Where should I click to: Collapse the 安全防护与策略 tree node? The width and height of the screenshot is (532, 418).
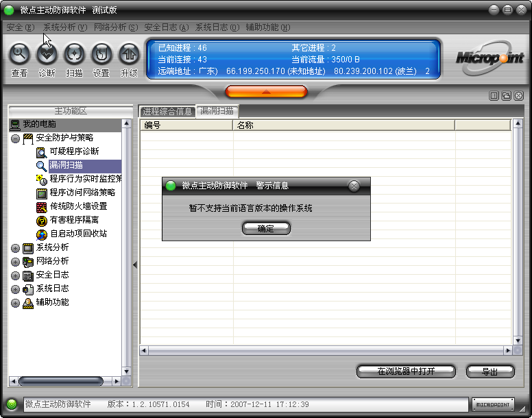coord(15,138)
